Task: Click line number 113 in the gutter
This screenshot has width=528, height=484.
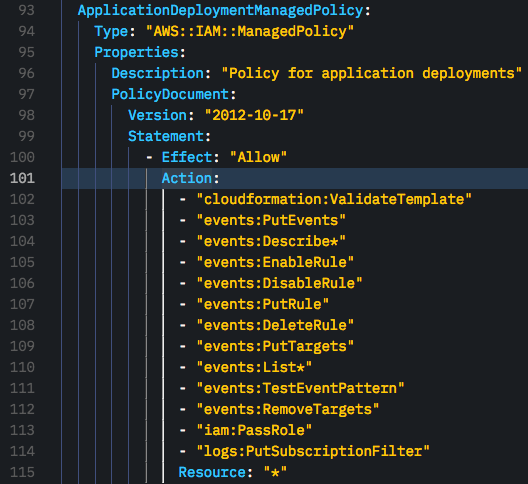Action: coord(22,430)
